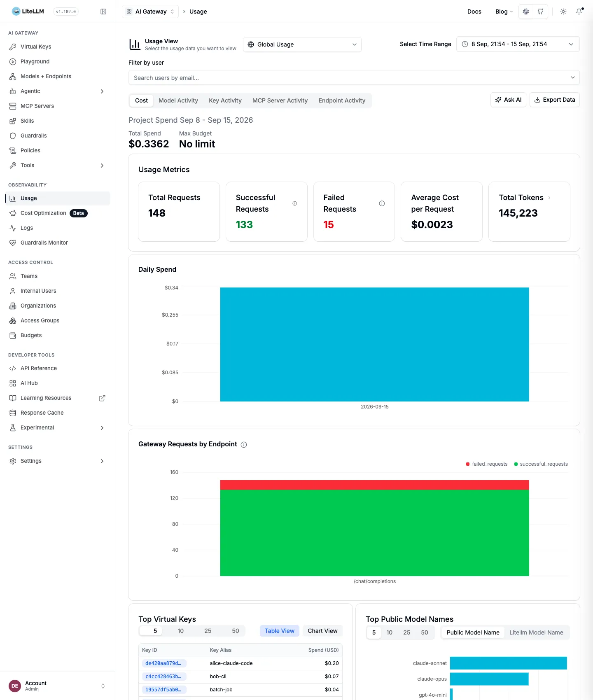593x700 pixels.
Task: Click the Export Data button
Action: 555,100
